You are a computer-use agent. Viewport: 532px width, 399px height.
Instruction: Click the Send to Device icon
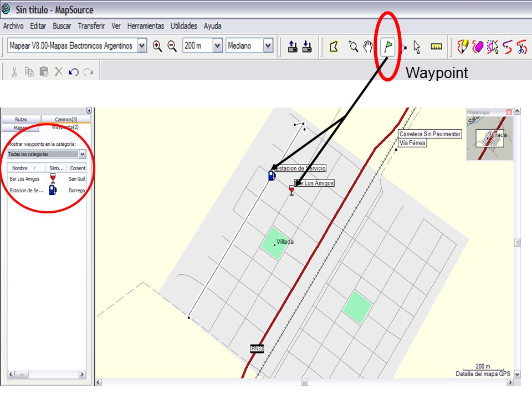293,46
